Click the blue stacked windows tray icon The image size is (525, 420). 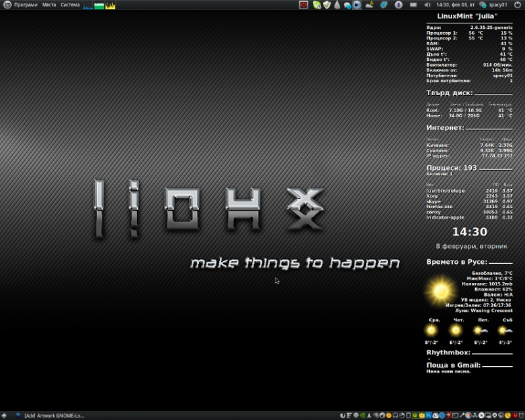tap(384, 5)
